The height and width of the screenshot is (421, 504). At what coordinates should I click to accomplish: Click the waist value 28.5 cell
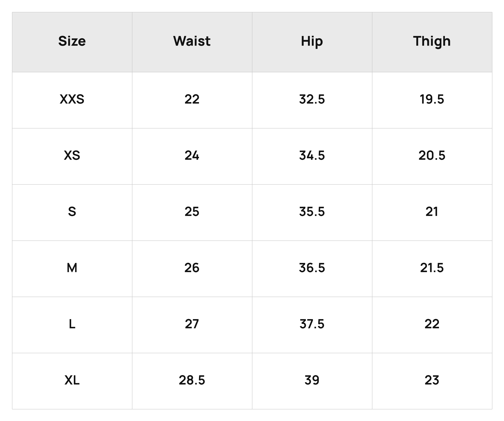pos(192,381)
